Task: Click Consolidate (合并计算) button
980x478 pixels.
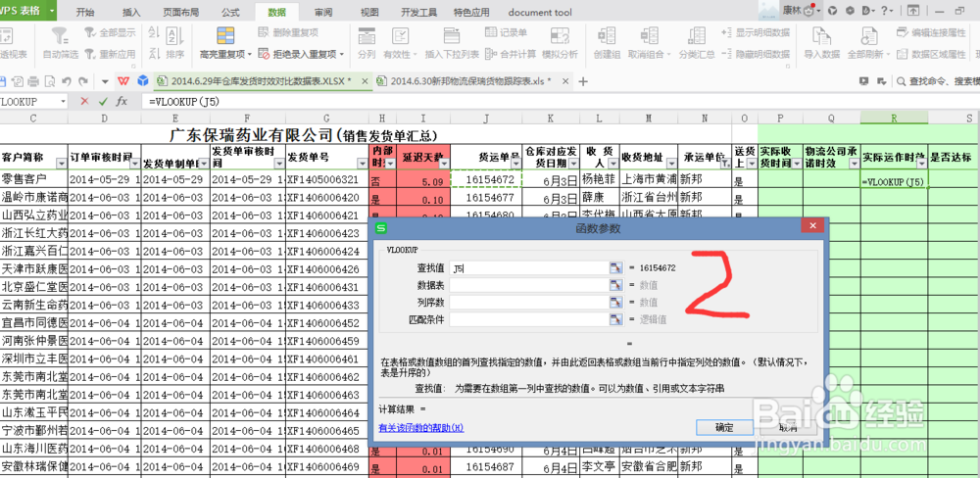Action: [x=510, y=54]
